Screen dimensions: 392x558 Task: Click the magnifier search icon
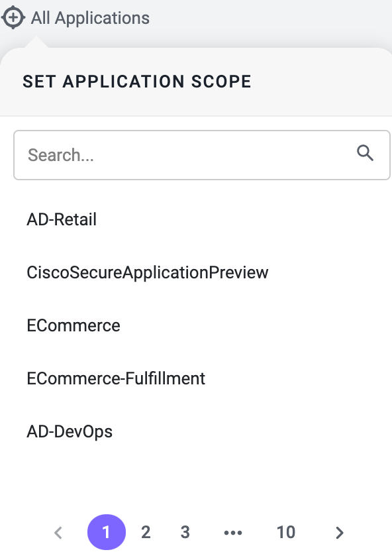365,153
